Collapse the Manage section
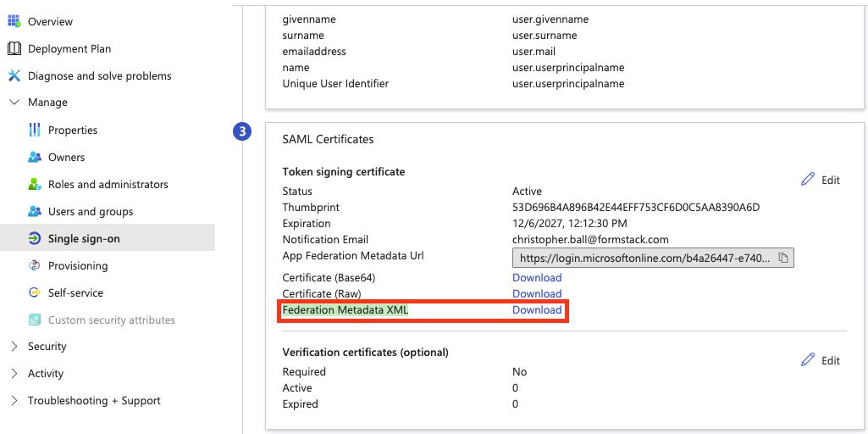Viewport: 868px width, 434px height. 14,103
